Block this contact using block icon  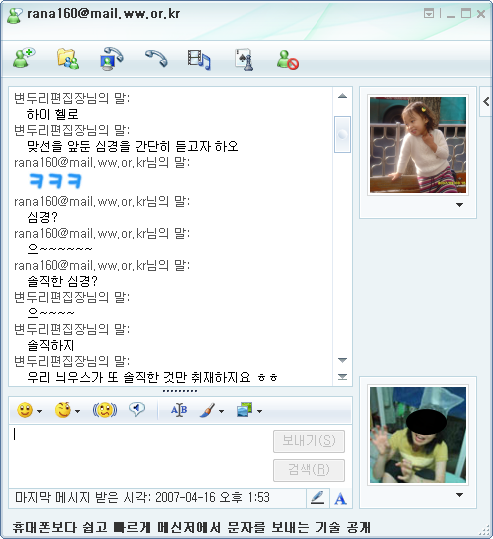[x=288, y=60]
